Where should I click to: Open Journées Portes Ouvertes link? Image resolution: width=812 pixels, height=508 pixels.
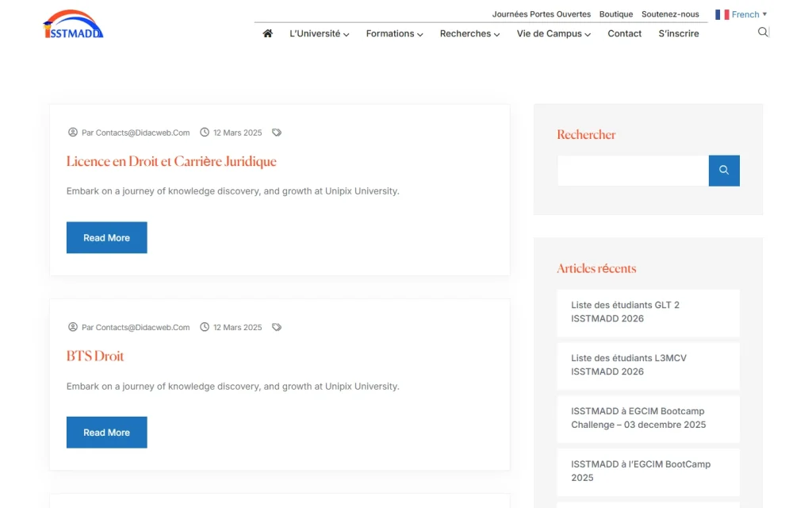541,14
